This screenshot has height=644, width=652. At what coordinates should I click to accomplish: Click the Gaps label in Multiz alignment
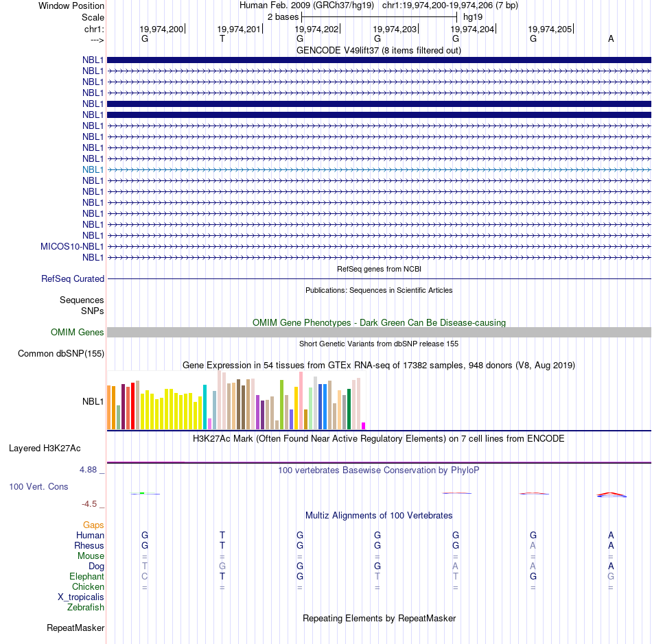coord(93,525)
